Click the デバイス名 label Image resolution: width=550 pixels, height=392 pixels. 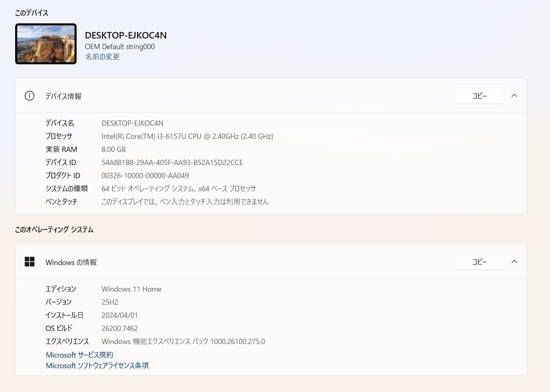tap(60, 123)
